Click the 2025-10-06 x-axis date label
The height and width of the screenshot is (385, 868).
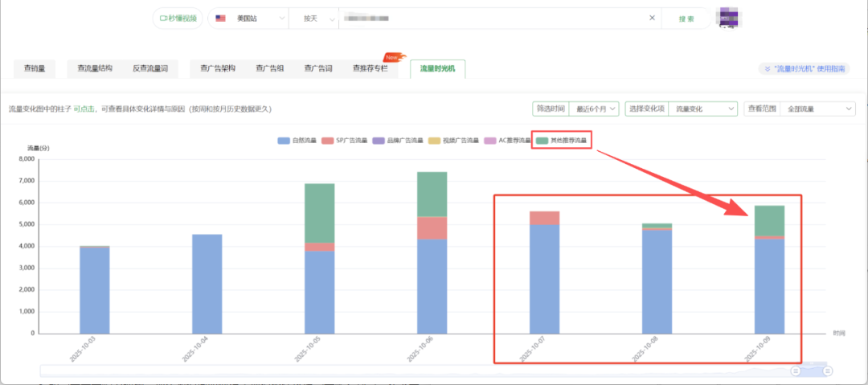click(x=419, y=347)
